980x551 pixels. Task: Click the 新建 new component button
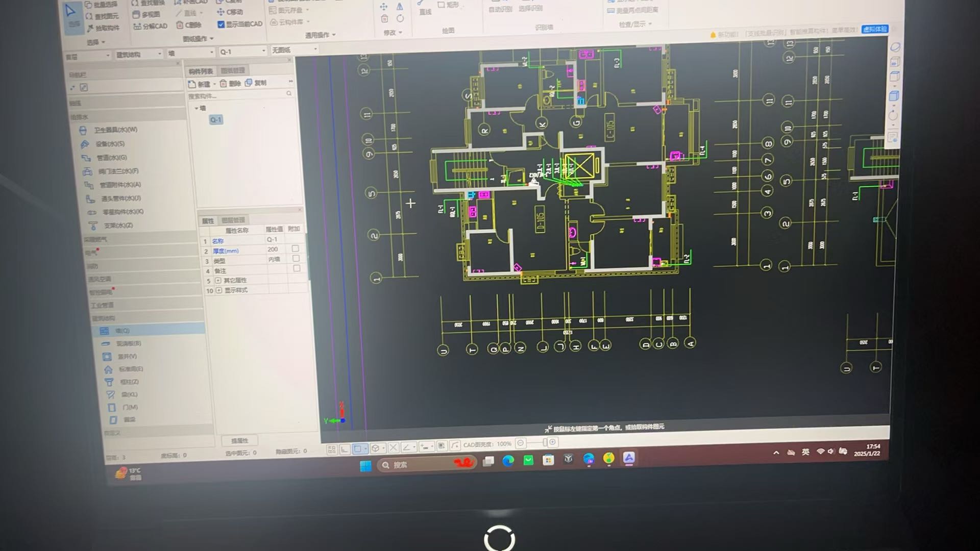(200, 84)
